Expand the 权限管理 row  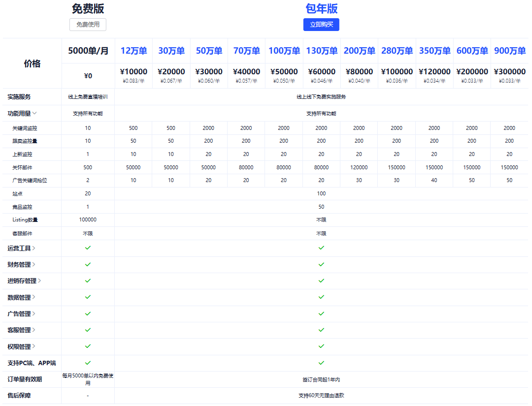pyautogui.click(x=34, y=346)
